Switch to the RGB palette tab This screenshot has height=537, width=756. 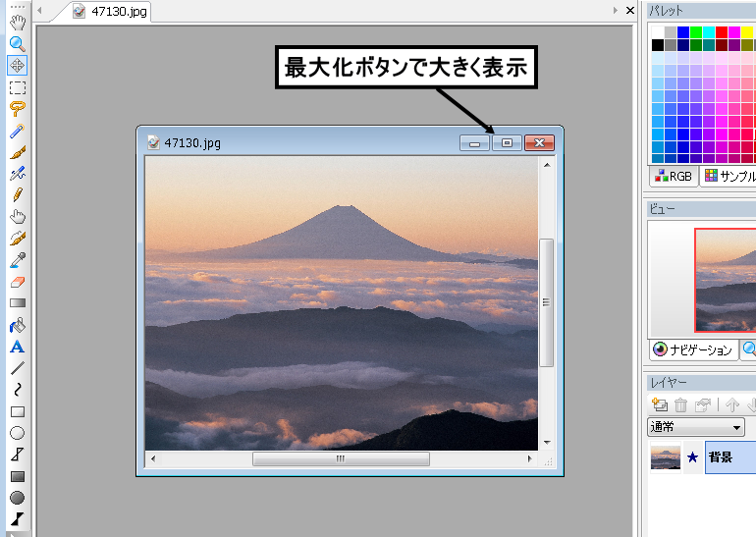point(674,177)
